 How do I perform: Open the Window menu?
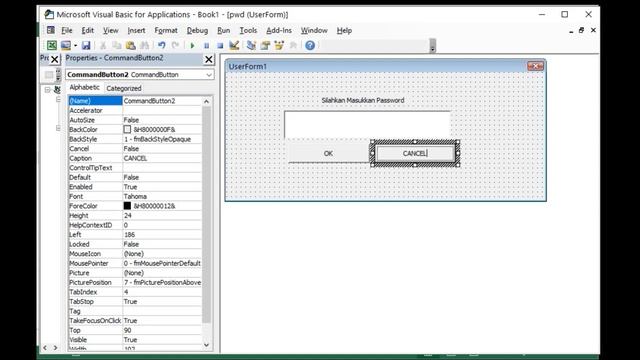pos(314,31)
